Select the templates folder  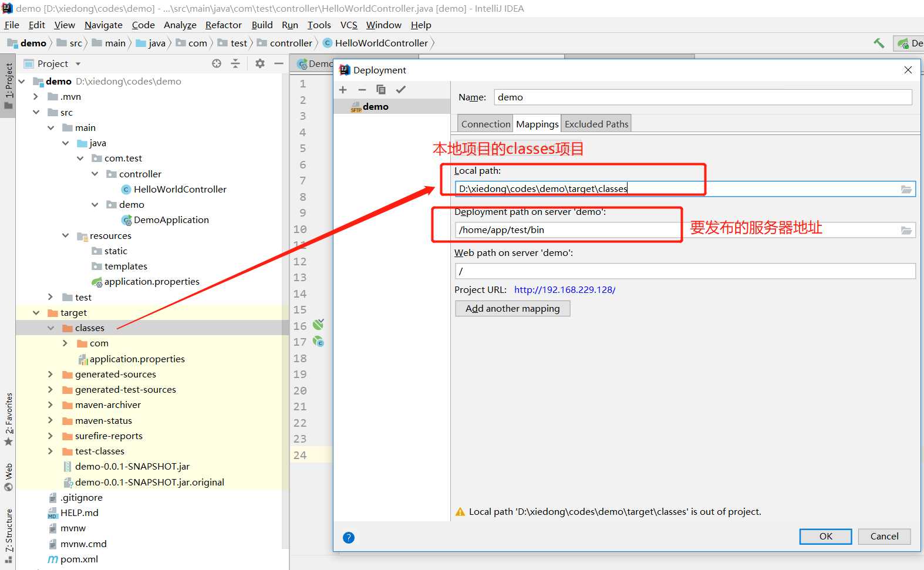[126, 266]
